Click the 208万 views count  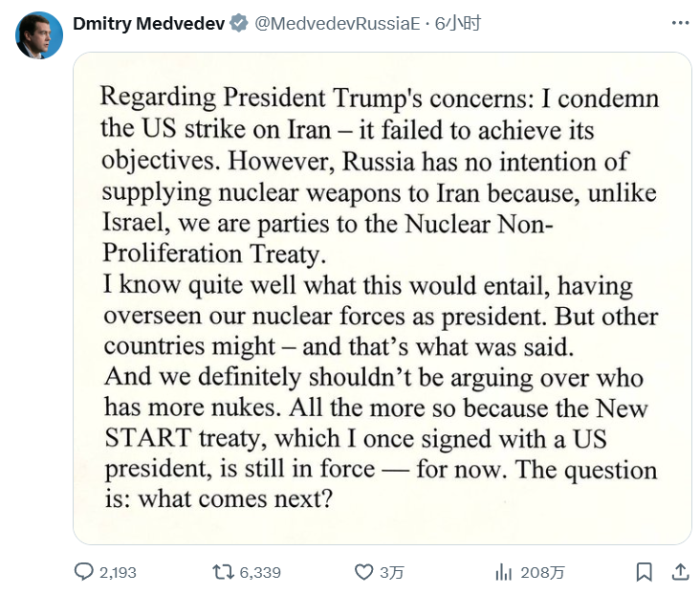pyautogui.click(x=542, y=572)
